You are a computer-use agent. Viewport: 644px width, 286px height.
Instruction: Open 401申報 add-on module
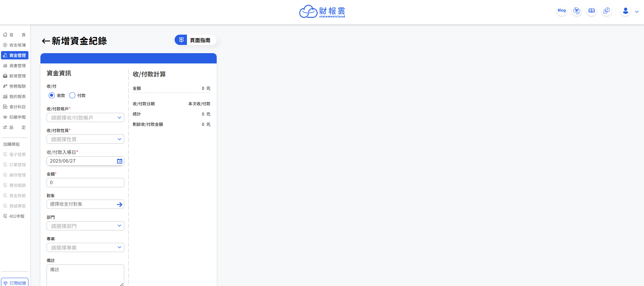14,216
